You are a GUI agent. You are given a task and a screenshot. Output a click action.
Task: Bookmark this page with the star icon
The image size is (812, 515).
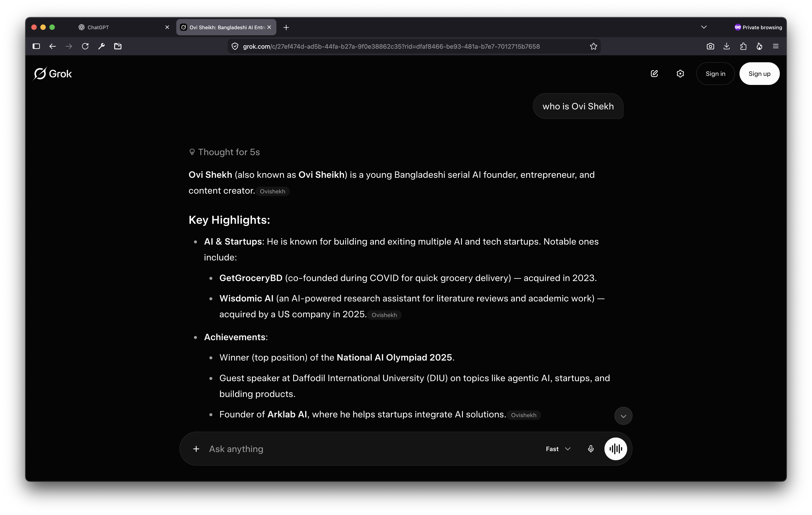click(x=594, y=46)
